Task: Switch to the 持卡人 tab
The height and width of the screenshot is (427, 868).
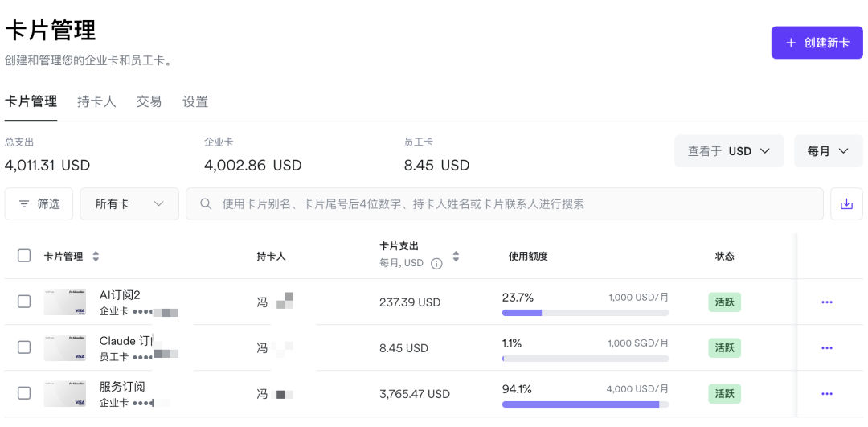Action: pyautogui.click(x=97, y=102)
